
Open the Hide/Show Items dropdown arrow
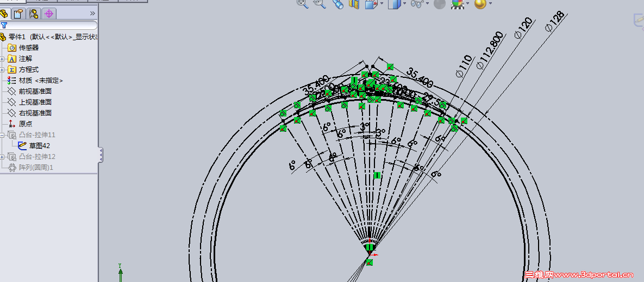pos(428,4)
